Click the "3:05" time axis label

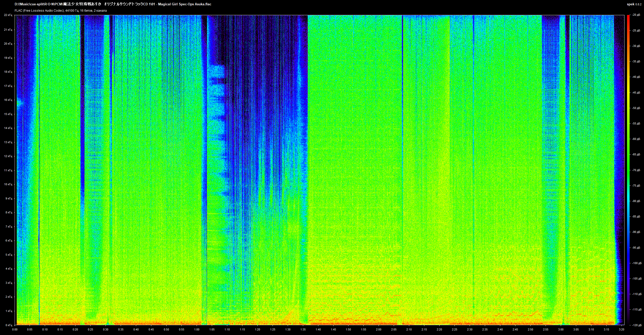[x=576, y=329]
